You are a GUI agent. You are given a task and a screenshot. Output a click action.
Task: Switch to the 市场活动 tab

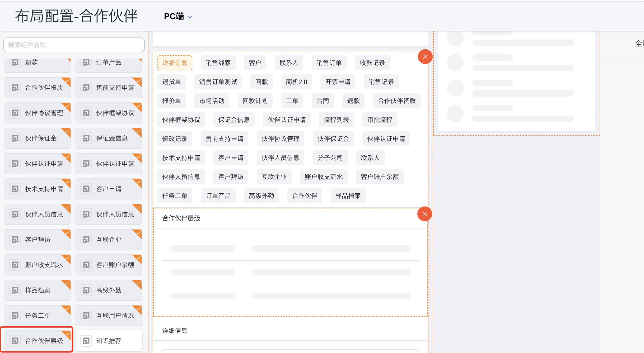[212, 101]
